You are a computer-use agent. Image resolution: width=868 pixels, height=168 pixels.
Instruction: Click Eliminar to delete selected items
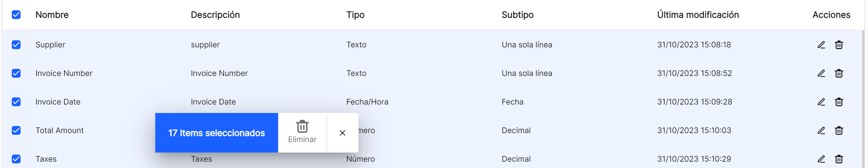coord(302,132)
